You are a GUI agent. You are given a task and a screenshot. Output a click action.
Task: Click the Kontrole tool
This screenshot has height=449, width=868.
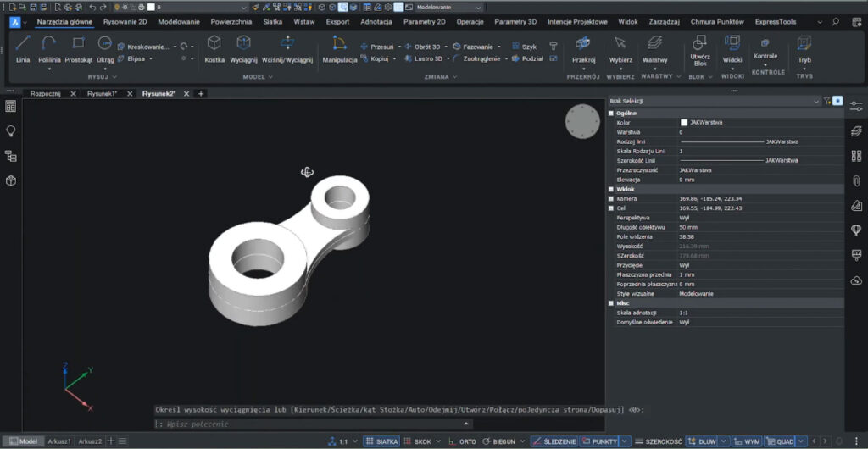765,47
